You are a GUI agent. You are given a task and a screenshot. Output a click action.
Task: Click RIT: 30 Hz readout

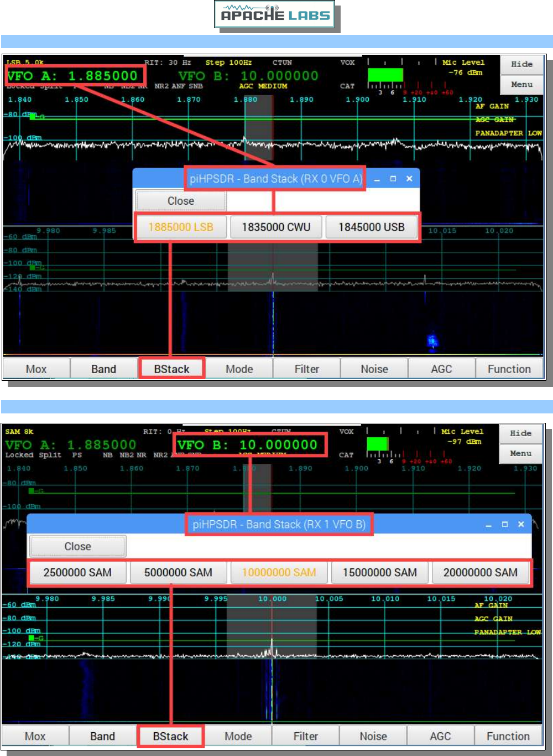tap(168, 63)
